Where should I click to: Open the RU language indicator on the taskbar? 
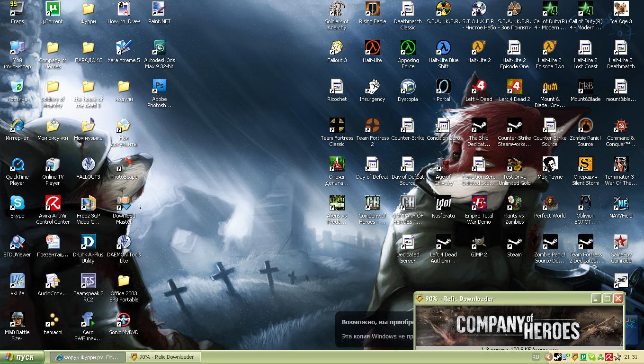click(x=536, y=357)
